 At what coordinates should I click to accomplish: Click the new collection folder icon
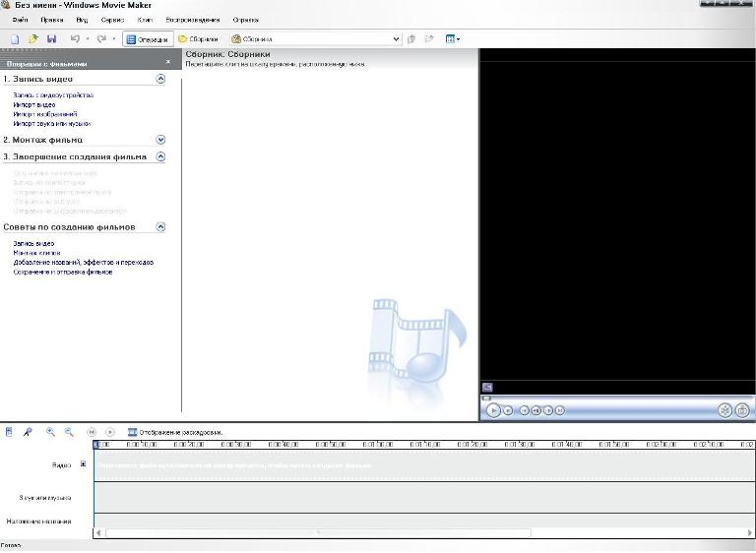(x=429, y=39)
